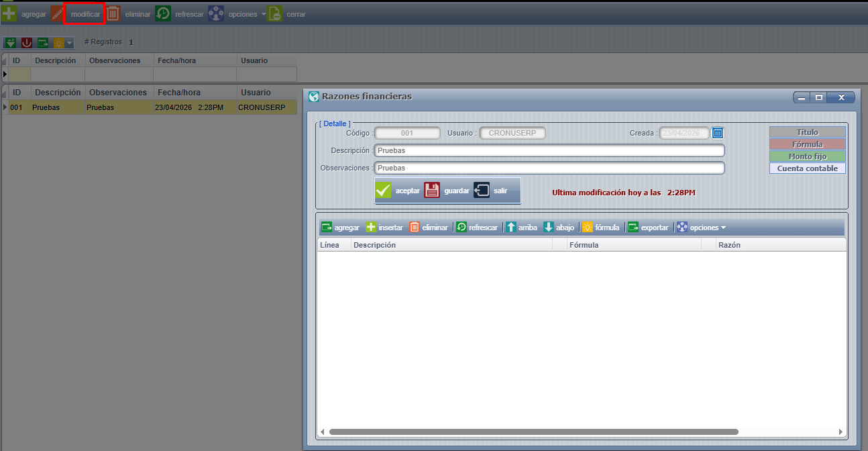Click the red magnet icon beside the filter
Screen dimensions: 868x451
(27, 42)
